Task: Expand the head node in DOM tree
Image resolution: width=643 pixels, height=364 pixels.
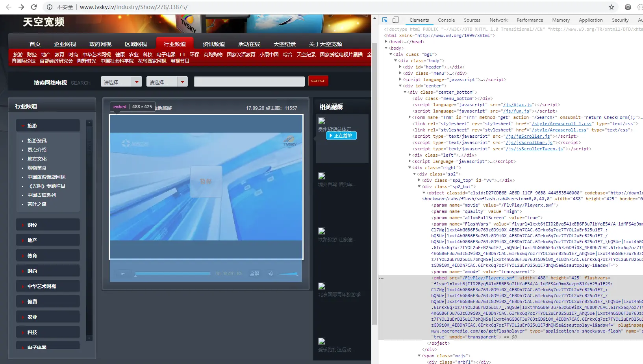Action: tap(386, 42)
